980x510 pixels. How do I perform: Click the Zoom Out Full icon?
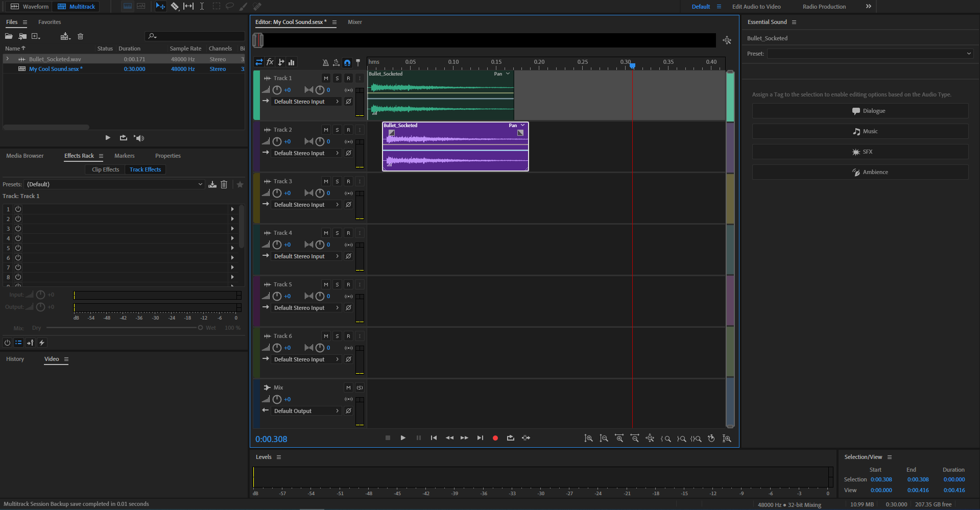pos(650,439)
